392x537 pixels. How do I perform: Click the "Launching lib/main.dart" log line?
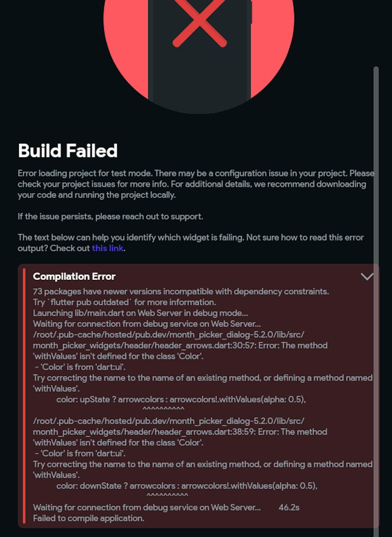tap(140, 313)
